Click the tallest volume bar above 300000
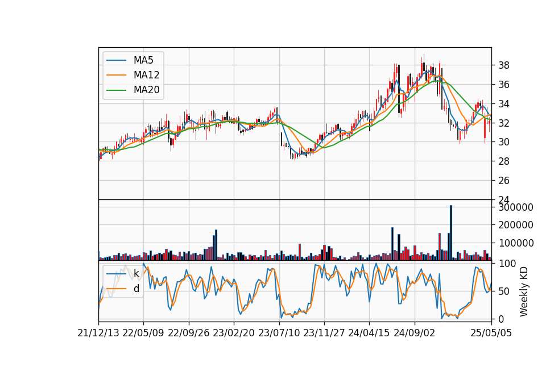 tap(451, 233)
